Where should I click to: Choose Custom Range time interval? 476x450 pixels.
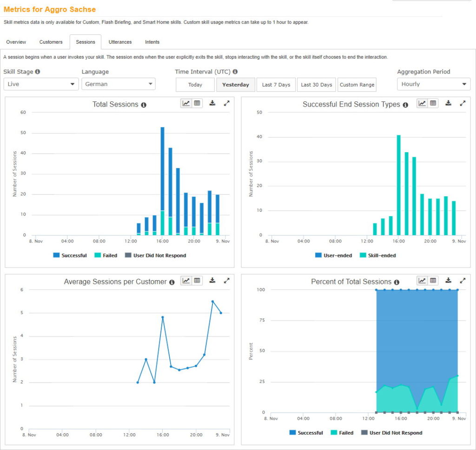tap(357, 85)
